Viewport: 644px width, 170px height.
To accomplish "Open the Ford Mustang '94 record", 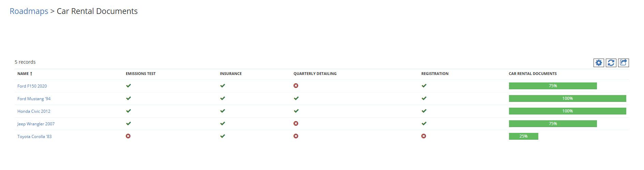I will 34,99.
